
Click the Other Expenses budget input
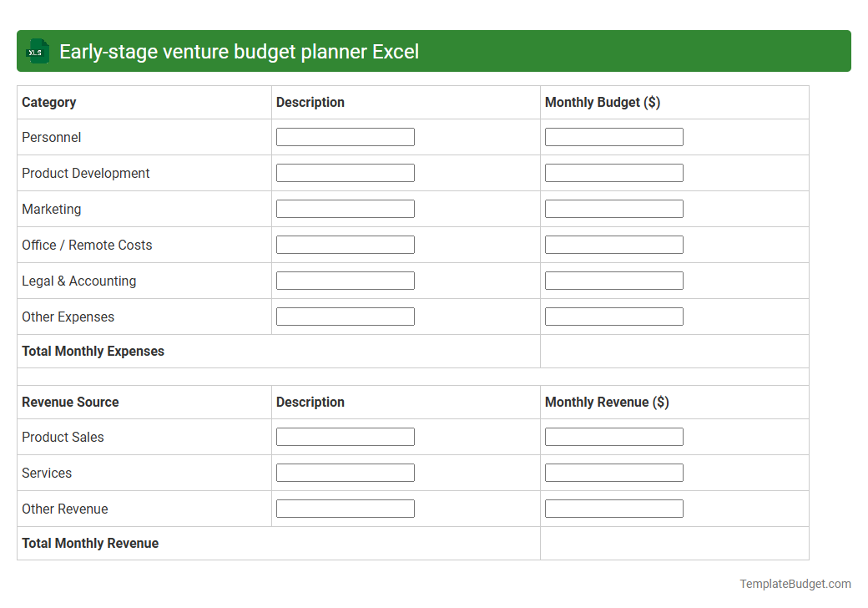tap(613, 316)
